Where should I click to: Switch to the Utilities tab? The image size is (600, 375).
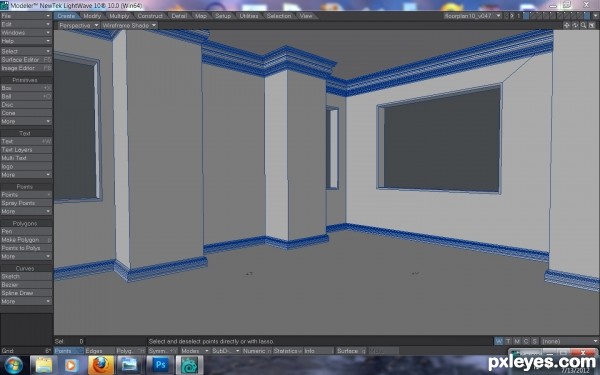249,16
